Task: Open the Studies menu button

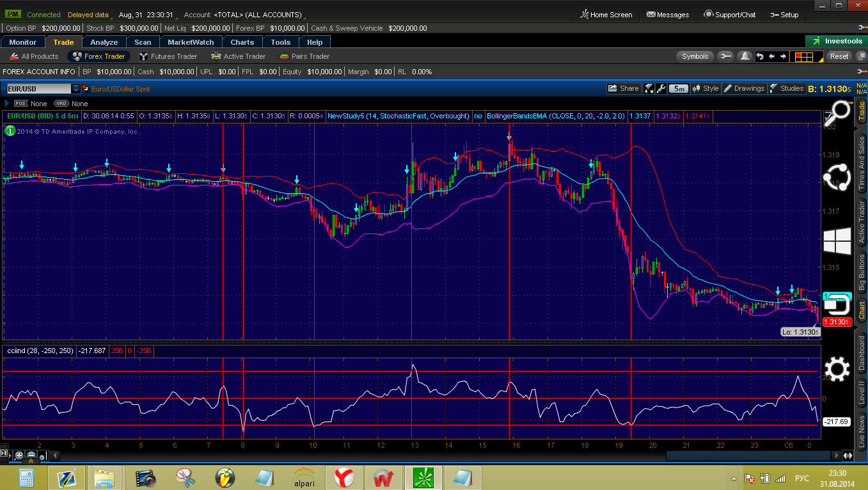Action: point(786,89)
